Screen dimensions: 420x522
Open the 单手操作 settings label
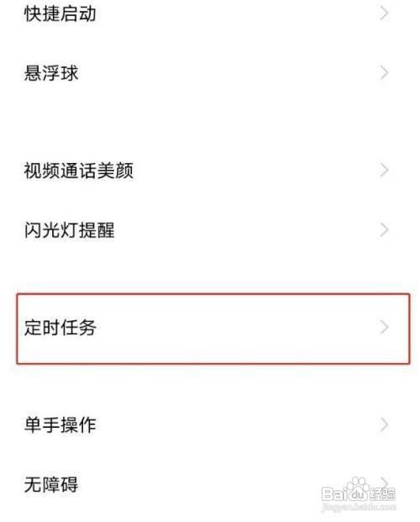coord(60,424)
